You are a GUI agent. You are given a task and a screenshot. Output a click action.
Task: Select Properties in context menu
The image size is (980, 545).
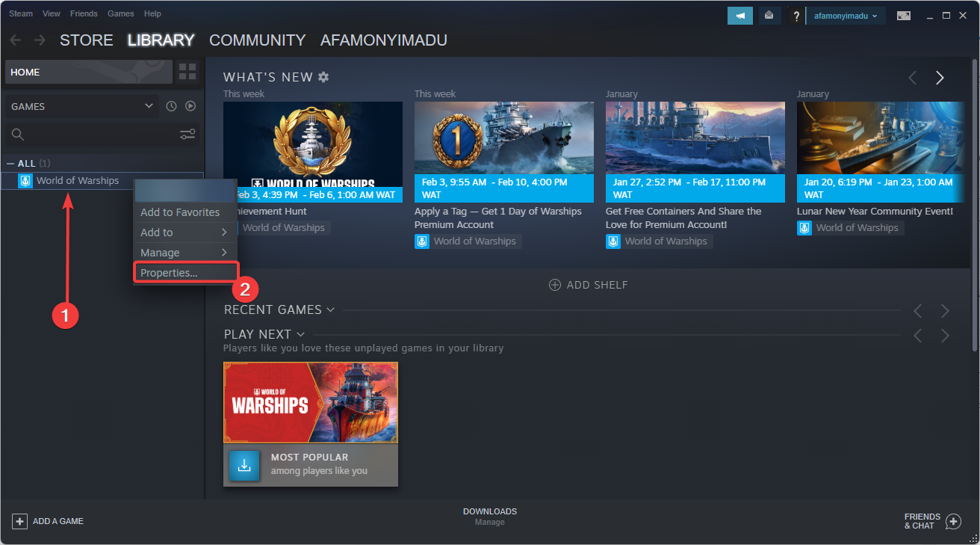coord(185,273)
